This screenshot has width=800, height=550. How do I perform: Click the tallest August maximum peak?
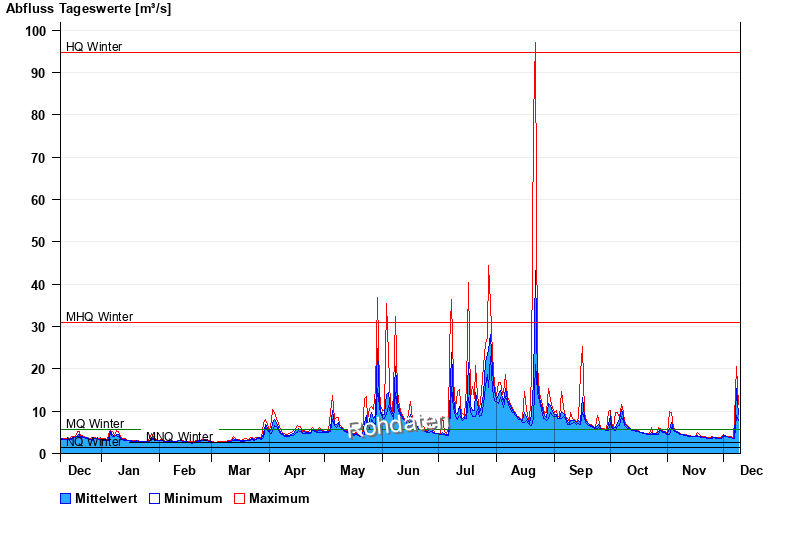point(535,45)
